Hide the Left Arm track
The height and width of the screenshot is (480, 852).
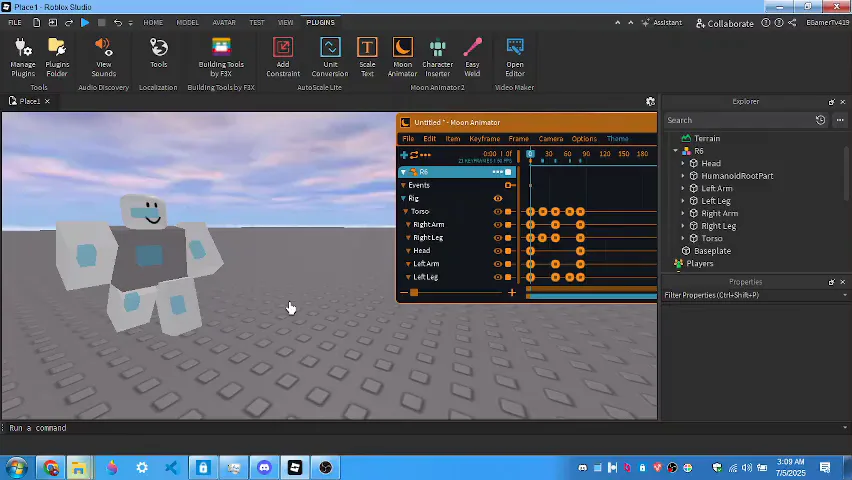pos(498,264)
